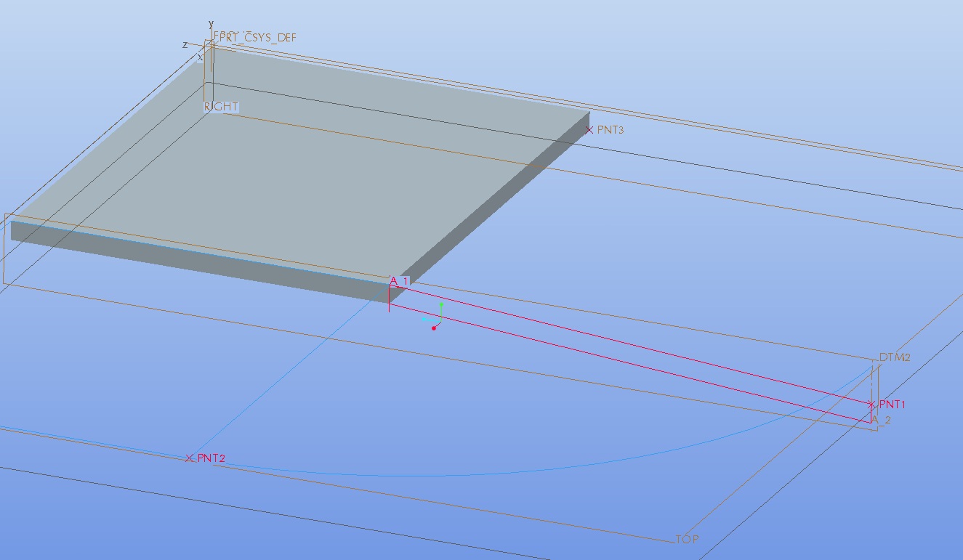The width and height of the screenshot is (963, 560).
Task: Select the PNT3 datum point label
Action: pos(611,130)
